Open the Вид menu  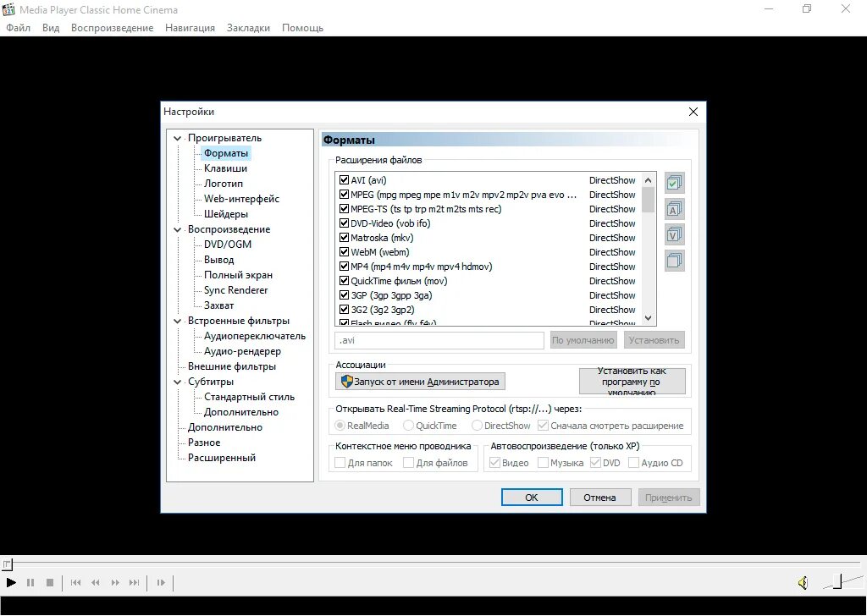click(x=50, y=28)
